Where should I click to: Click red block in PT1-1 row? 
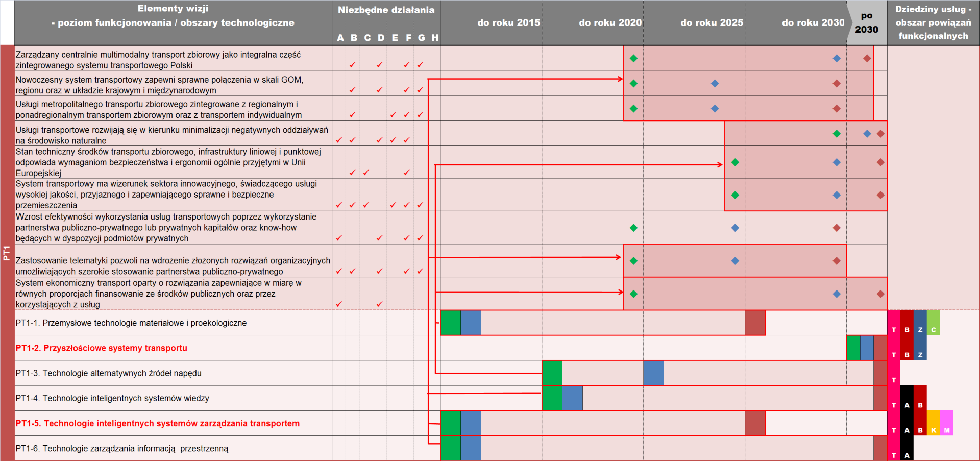click(x=755, y=323)
